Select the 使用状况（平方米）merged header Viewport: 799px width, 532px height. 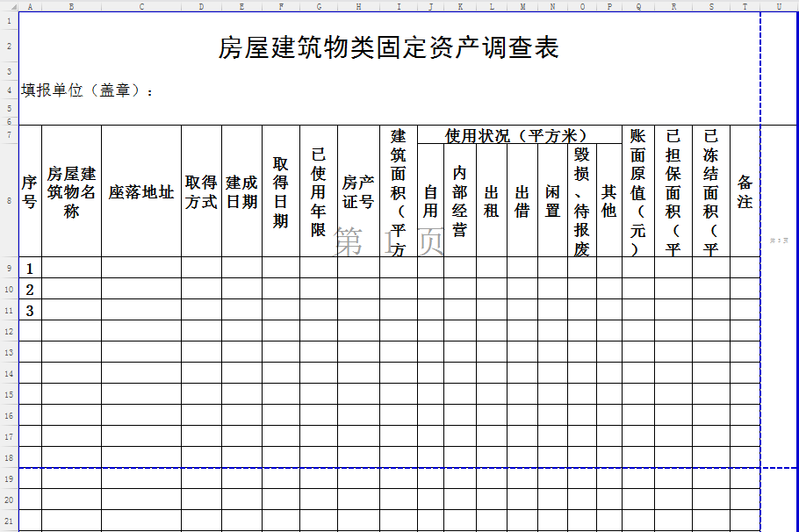point(519,135)
